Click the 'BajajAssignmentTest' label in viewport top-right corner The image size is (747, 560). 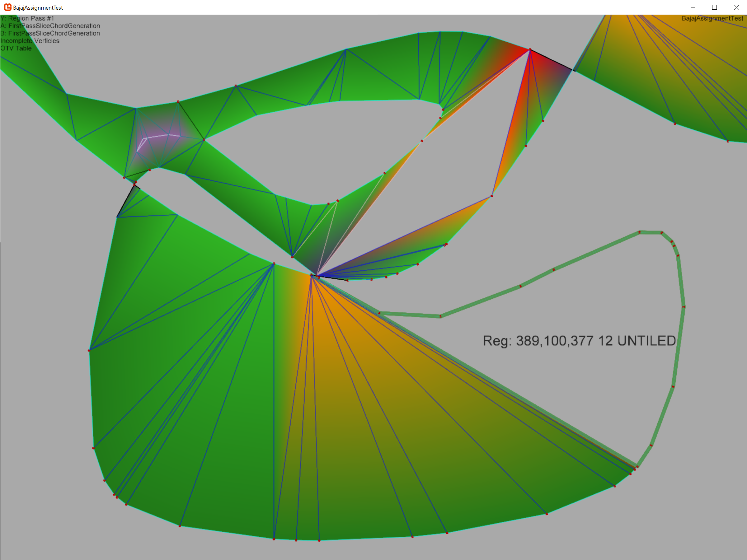click(712, 18)
